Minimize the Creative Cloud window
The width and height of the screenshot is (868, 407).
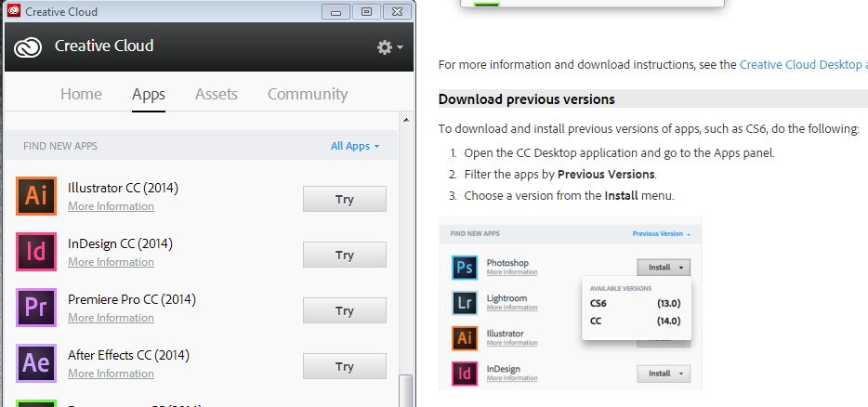[x=335, y=11]
